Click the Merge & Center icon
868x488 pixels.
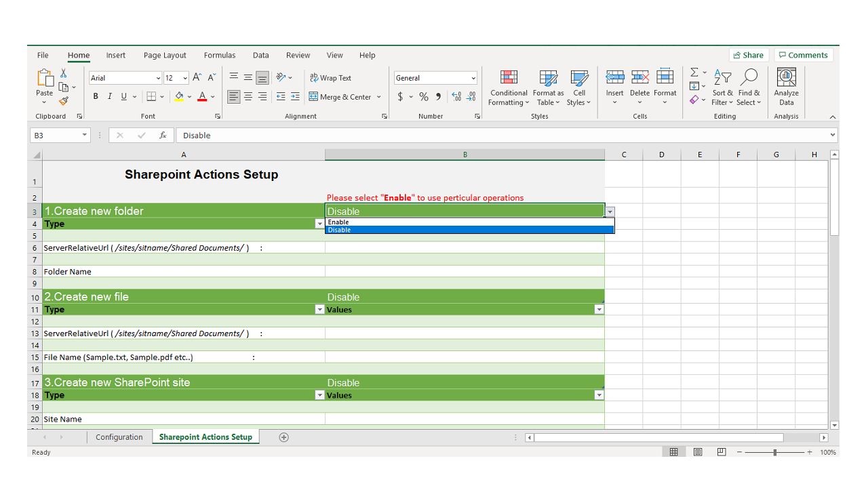tap(314, 97)
